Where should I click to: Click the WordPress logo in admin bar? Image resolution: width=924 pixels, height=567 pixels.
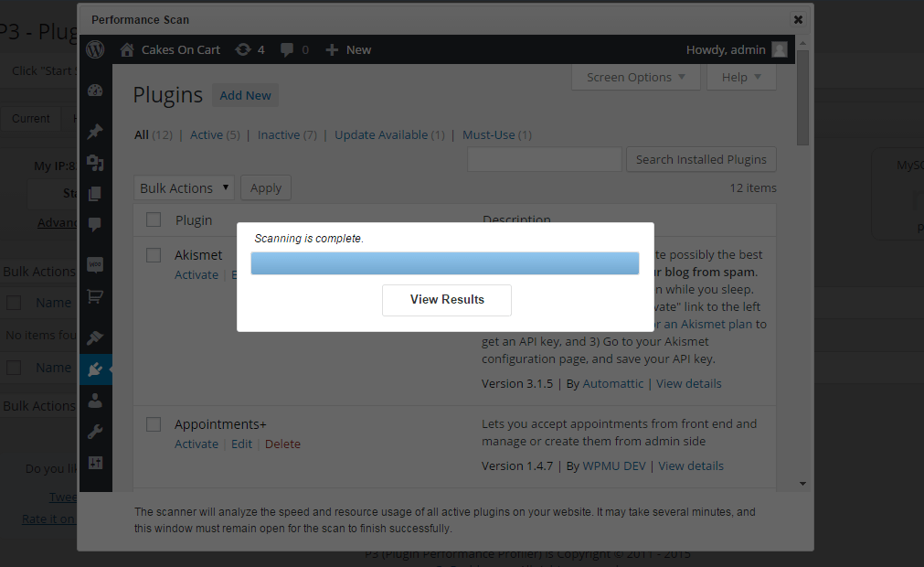(x=95, y=49)
